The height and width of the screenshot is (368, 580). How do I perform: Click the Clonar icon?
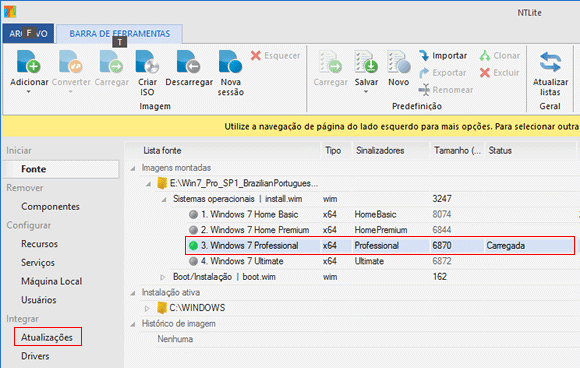485,55
